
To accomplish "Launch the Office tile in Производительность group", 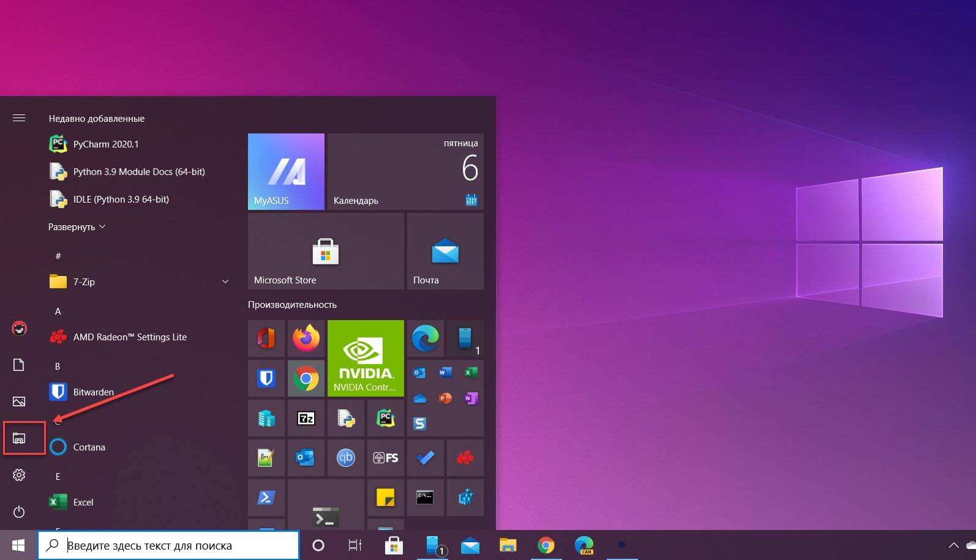I will [266, 338].
